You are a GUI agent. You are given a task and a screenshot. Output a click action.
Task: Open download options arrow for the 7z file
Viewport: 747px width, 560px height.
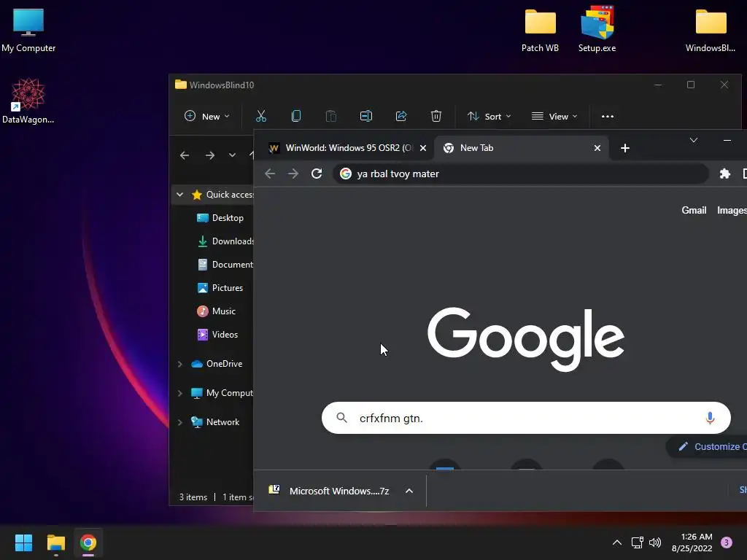(x=409, y=491)
